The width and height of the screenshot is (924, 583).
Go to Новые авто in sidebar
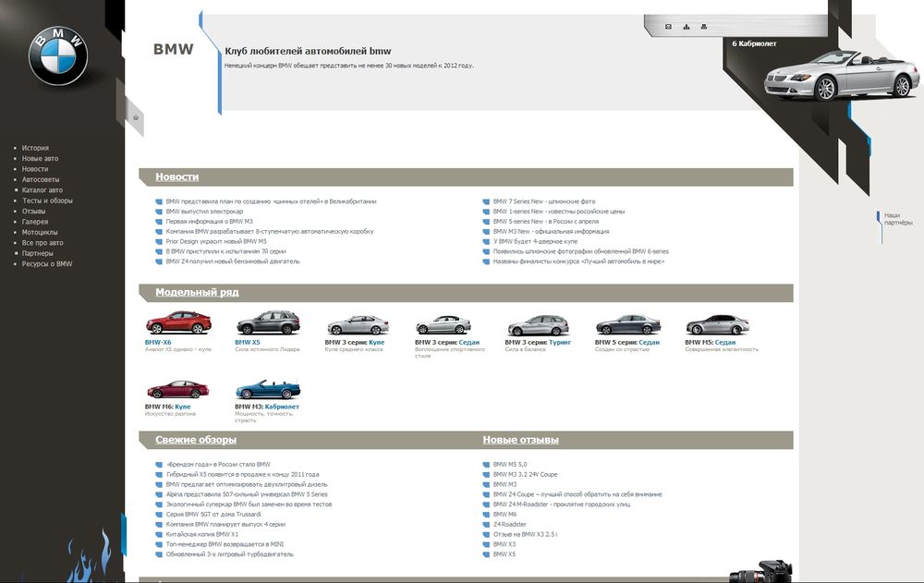[x=40, y=159]
